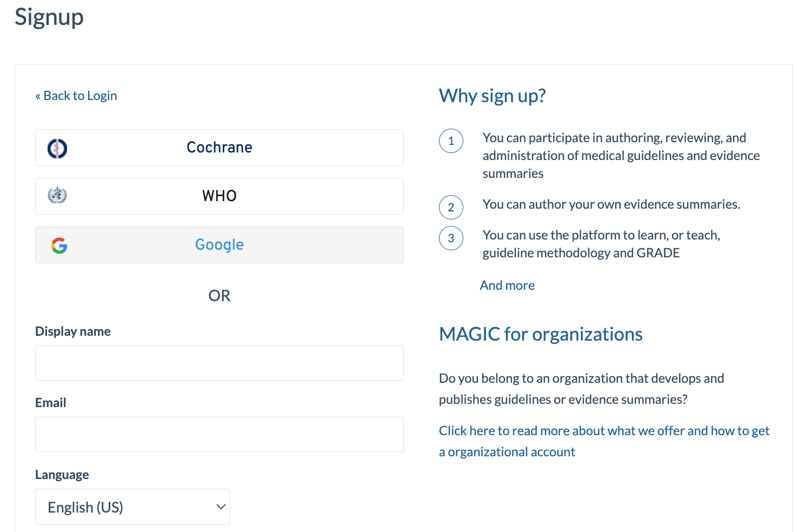Open the 'And more' link
The width and height of the screenshot is (805, 532).
coord(507,285)
